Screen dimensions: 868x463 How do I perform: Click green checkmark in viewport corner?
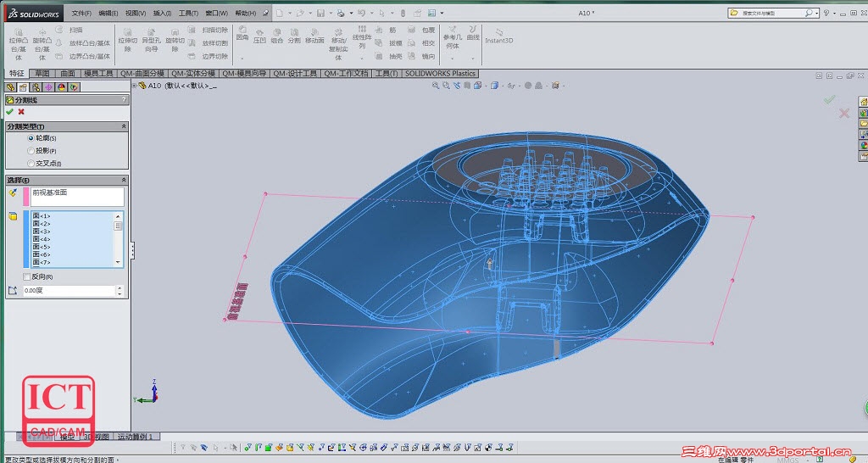pos(829,100)
